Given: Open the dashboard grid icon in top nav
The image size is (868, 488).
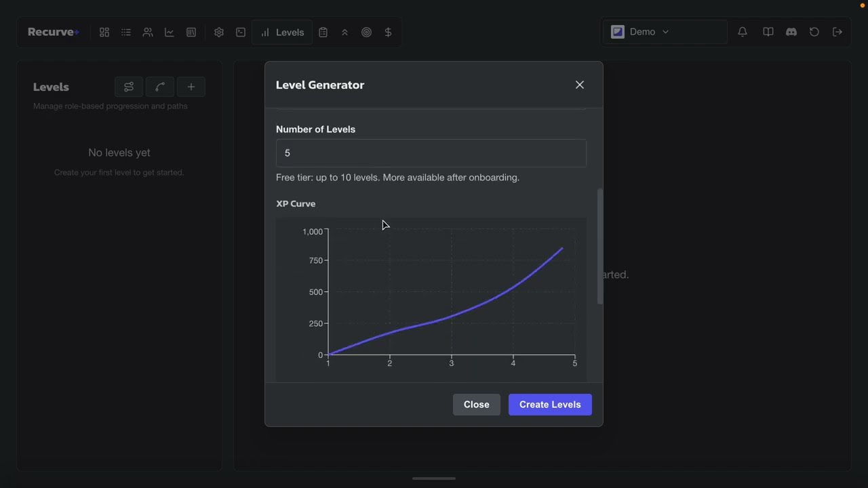Looking at the screenshot, I should click(104, 32).
